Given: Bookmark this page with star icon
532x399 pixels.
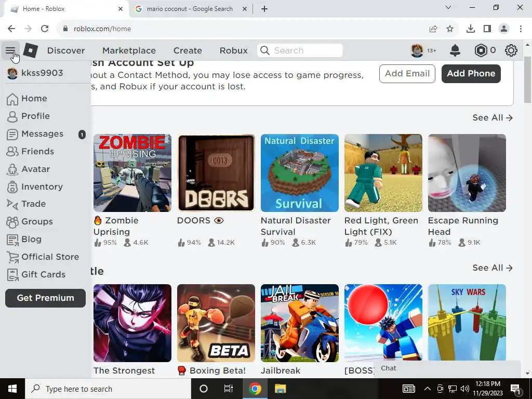Looking at the screenshot, I should [450, 29].
